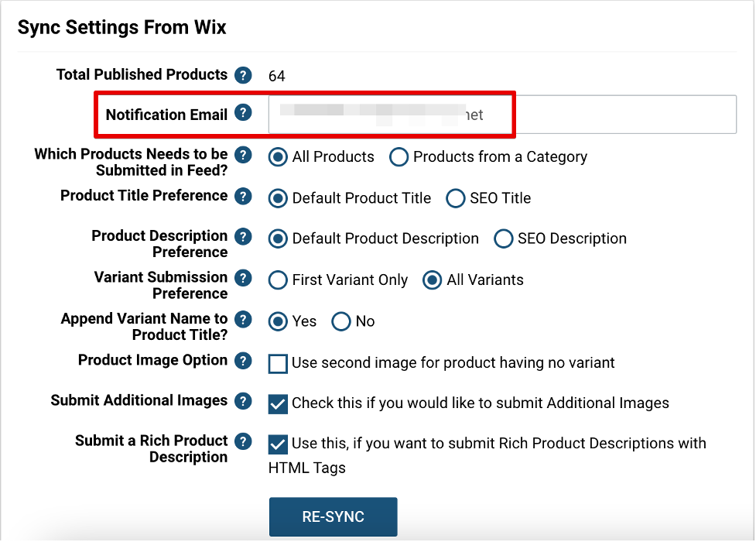Click the RE-SYNC button

click(x=334, y=517)
